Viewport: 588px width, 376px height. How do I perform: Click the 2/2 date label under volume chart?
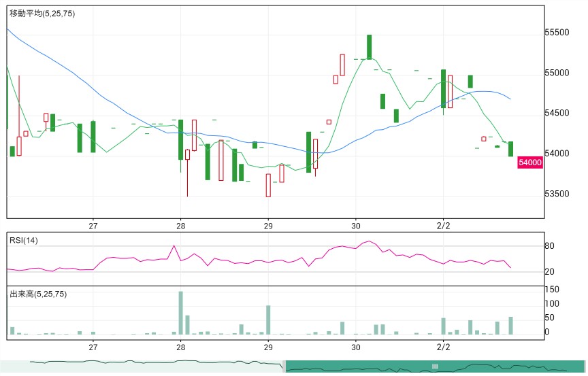tap(443, 347)
